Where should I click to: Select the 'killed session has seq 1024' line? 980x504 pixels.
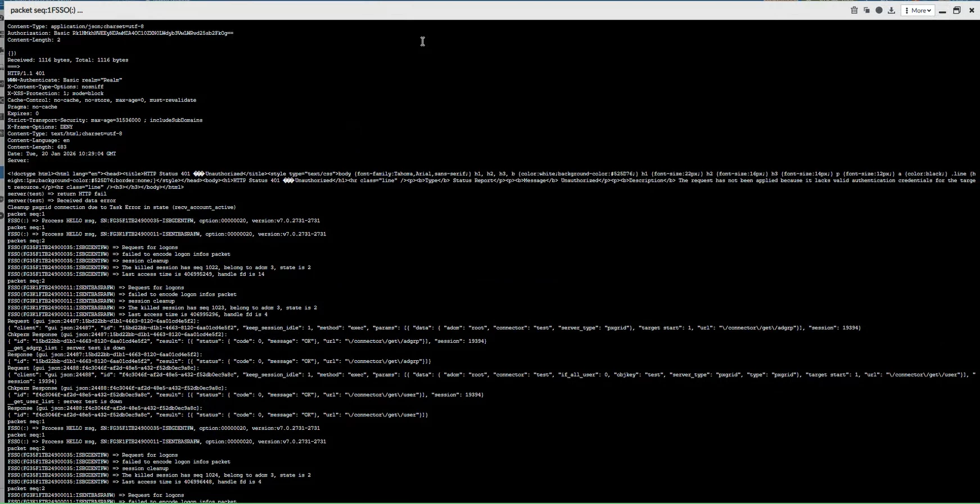point(159,475)
